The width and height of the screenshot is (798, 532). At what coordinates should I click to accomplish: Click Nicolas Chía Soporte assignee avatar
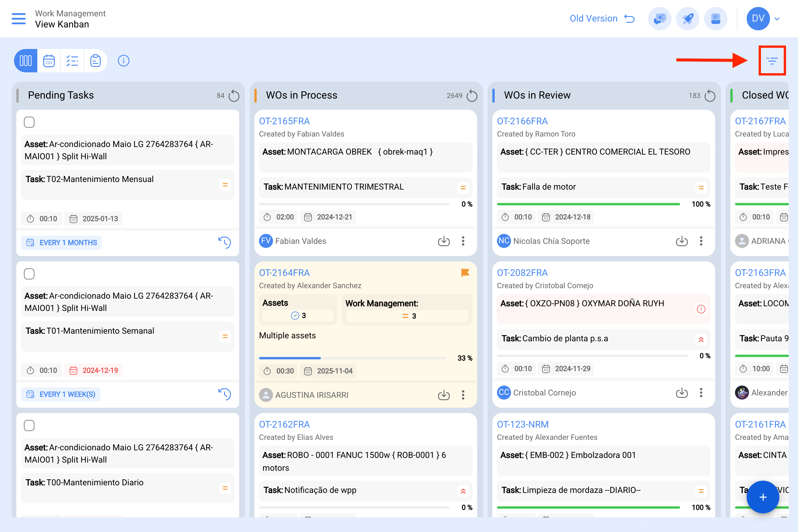click(504, 241)
